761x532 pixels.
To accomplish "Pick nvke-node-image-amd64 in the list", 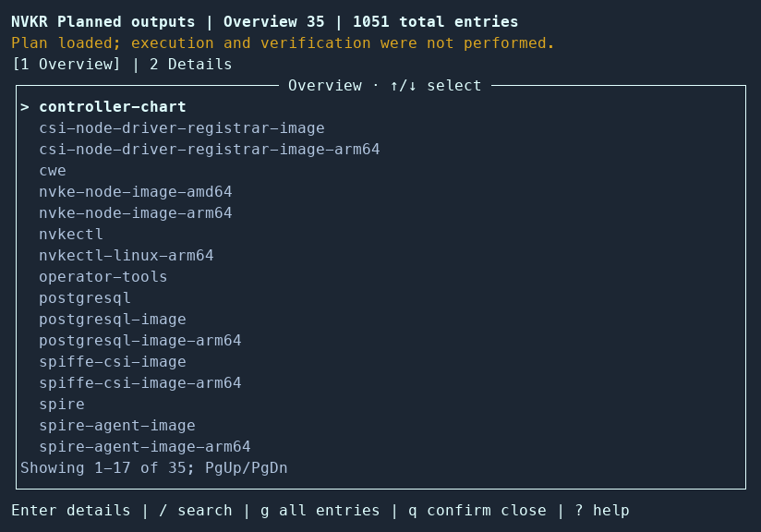I will 380,192.
